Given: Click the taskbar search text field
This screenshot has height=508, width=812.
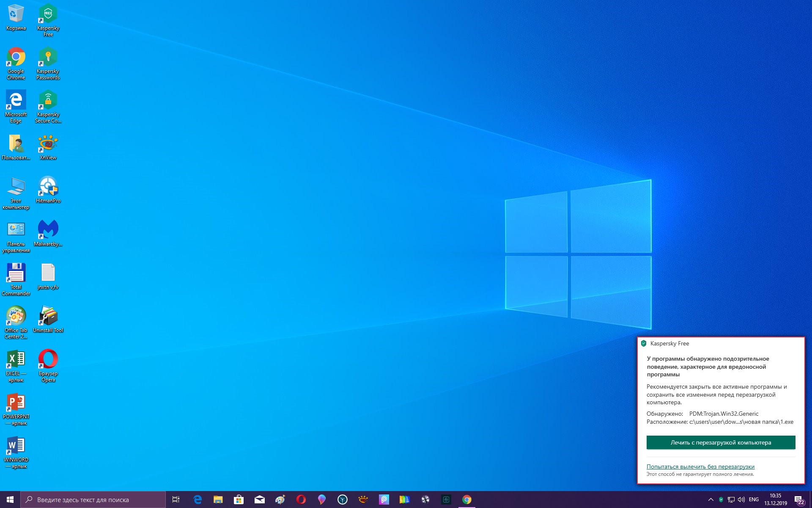Looking at the screenshot, I should (x=93, y=500).
